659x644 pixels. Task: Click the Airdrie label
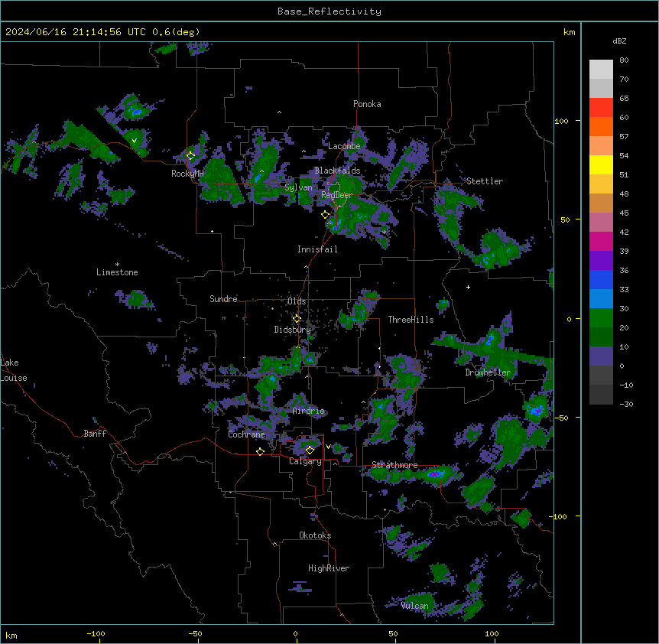[x=309, y=411]
